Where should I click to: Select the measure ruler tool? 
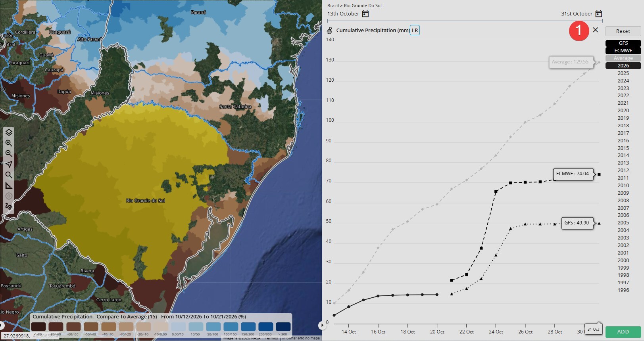point(9,186)
